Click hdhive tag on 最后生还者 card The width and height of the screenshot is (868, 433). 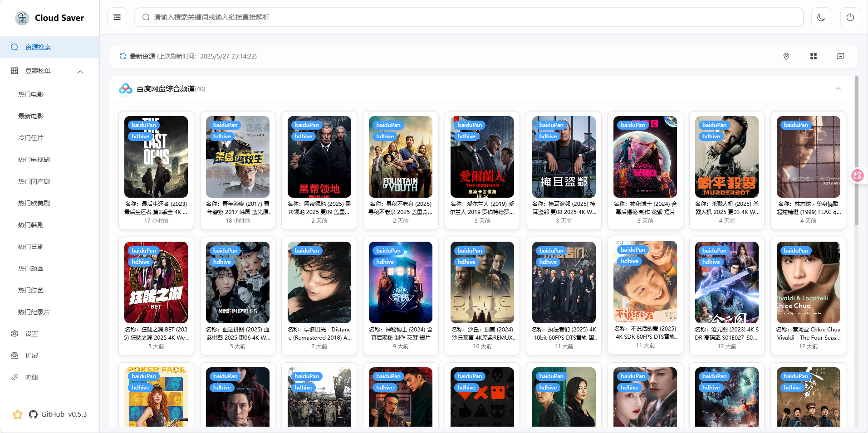(141, 136)
